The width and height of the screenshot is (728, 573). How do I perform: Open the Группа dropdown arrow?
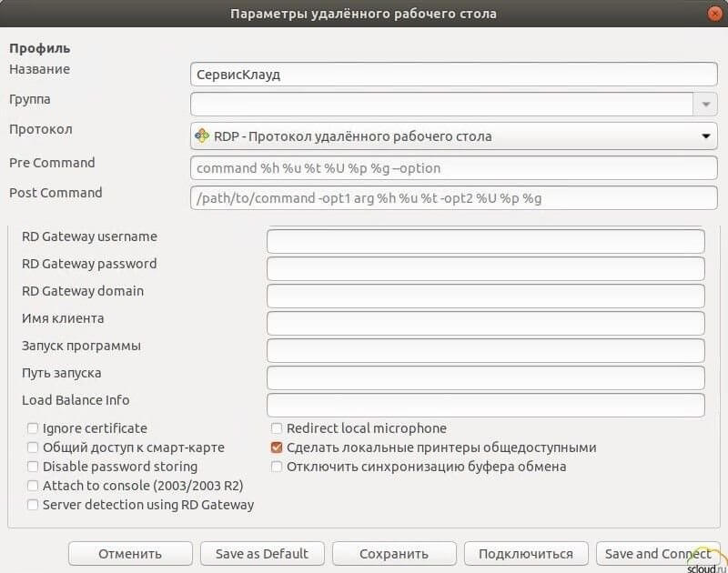(705, 105)
